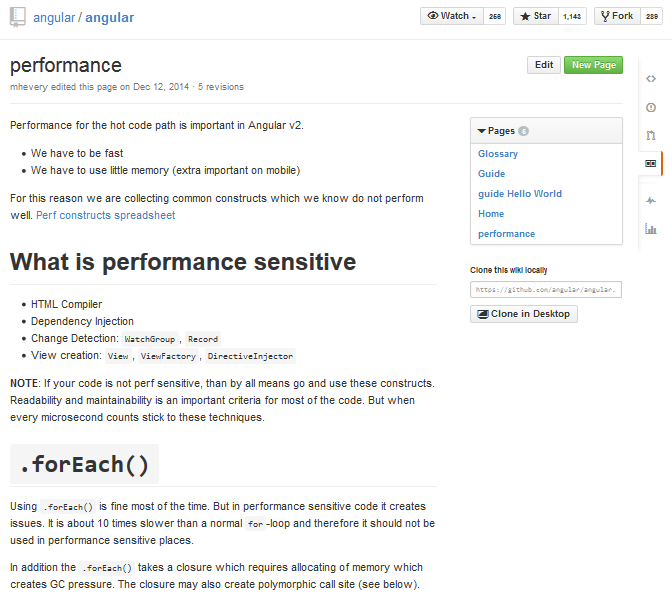Select the clone URL text field
672x594 pixels.
[546, 290]
